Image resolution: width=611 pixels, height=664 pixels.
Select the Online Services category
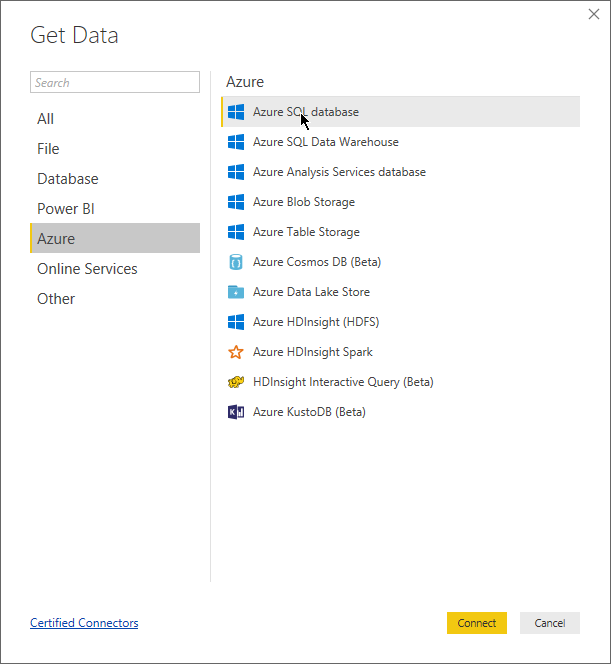[87, 269]
